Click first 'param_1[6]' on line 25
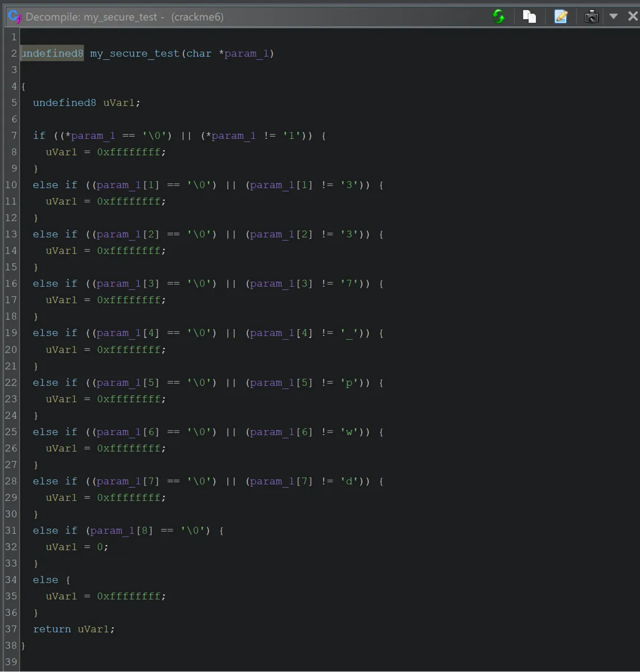The height and width of the screenshot is (672, 640). (128, 432)
